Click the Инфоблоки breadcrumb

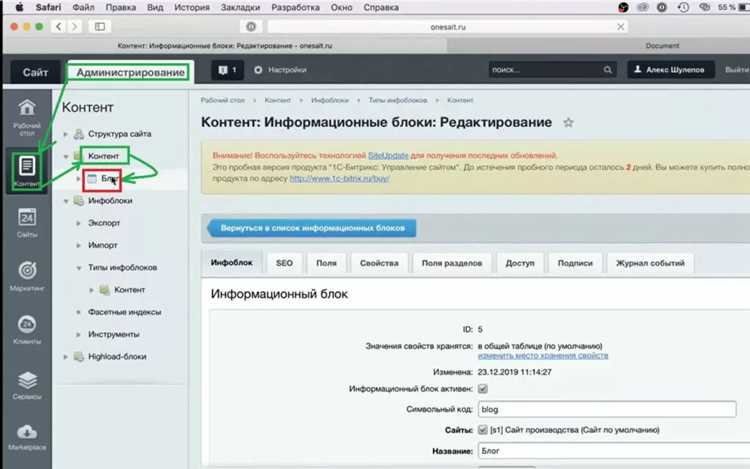330,100
